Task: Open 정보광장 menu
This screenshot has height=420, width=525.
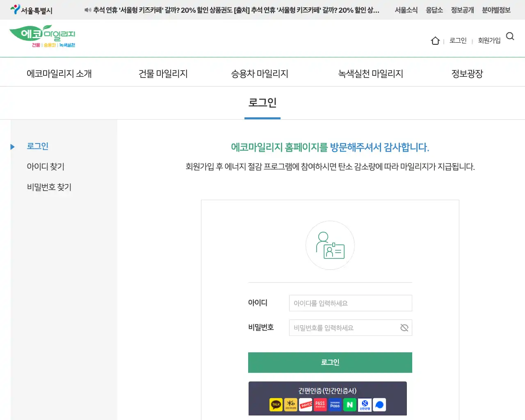Action: pos(467,74)
